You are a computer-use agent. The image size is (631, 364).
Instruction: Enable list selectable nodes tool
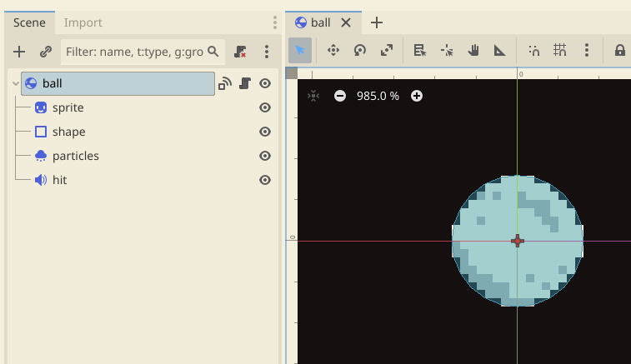tap(420, 50)
